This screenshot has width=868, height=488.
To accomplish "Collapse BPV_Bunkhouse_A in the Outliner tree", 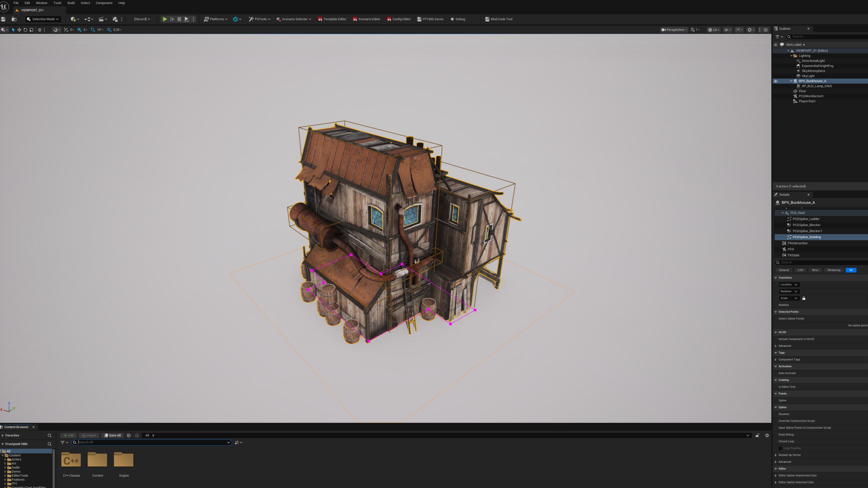I will [x=791, y=81].
